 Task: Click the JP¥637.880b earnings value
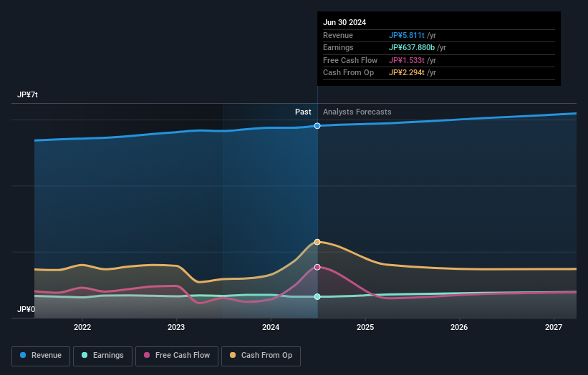pyautogui.click(x=412, y=47)
